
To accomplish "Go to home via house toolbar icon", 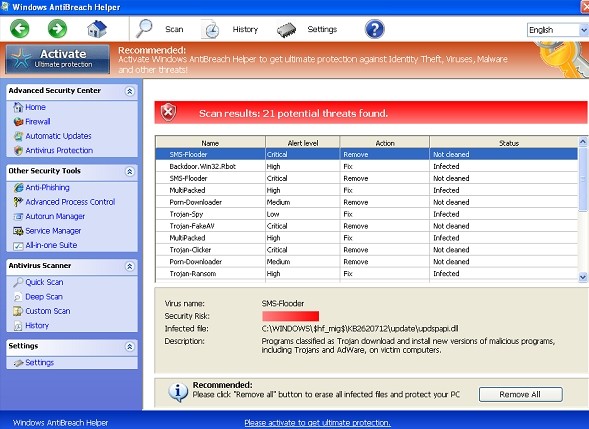I will click(x=97, y=29).
